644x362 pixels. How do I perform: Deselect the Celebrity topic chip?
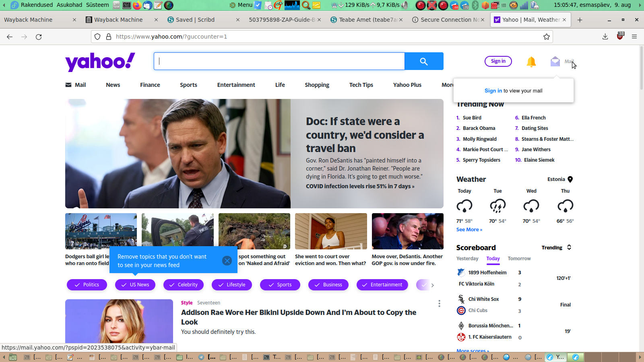pyautogui.click(x=184, y=285)
